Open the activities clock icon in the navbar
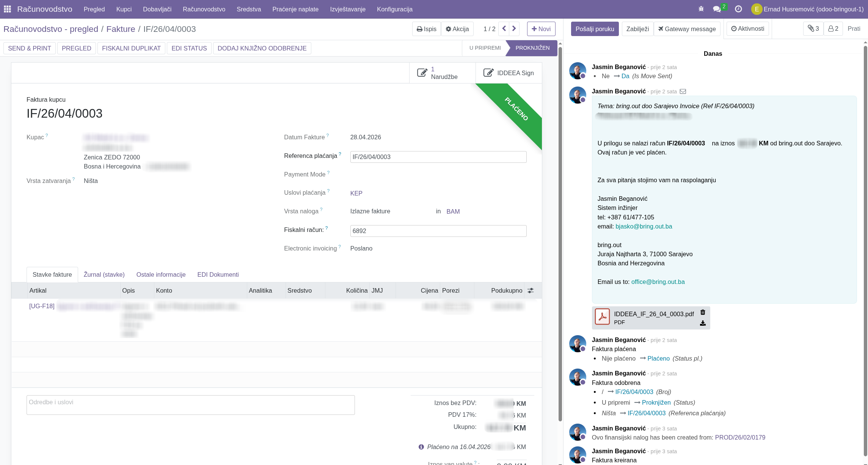Viewport: 868px width, 465px height. click(x=738, y=9)
